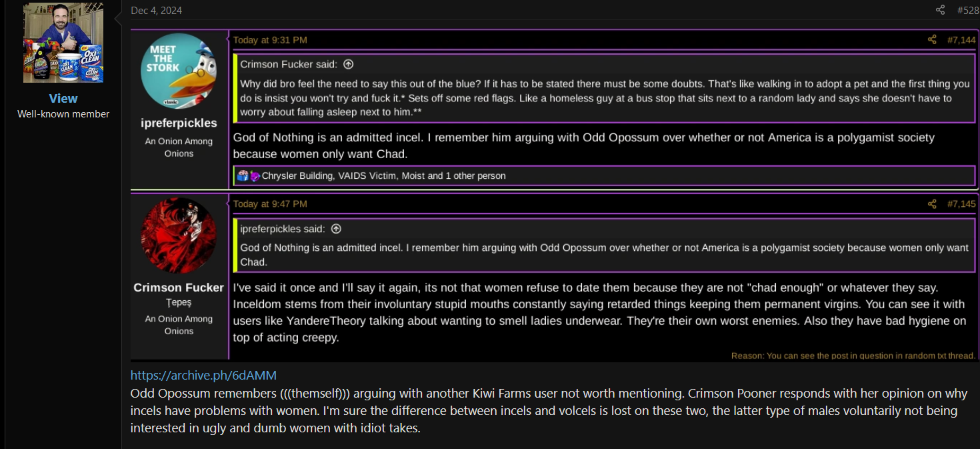Open the Meet the Stork avatar of ipreferpickles
Image resolution: width=980 pixels, height=449 pixels.
[x=179, y=71]
